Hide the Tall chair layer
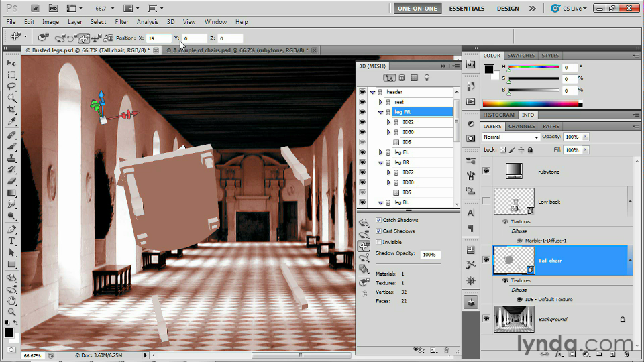 (x=486, y=260)
